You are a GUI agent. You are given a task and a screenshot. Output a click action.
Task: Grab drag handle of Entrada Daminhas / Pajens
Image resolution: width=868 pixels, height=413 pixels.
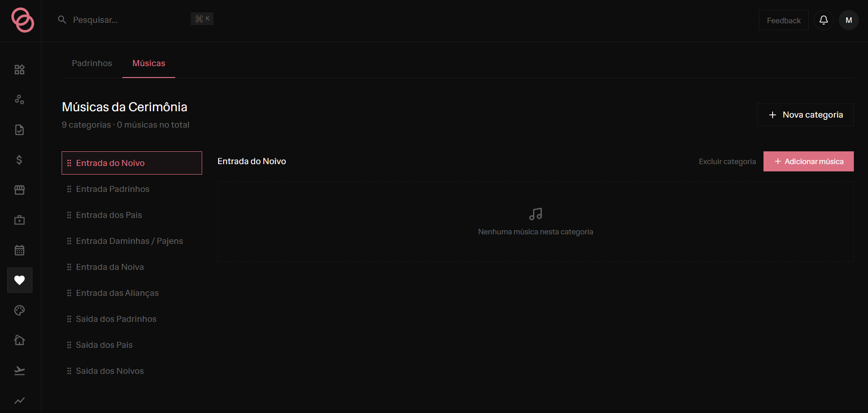[x=69, y=241]
